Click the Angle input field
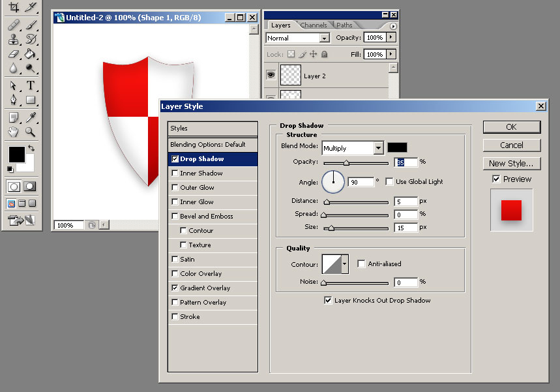560x392 pixels. (x=361, y=182)
